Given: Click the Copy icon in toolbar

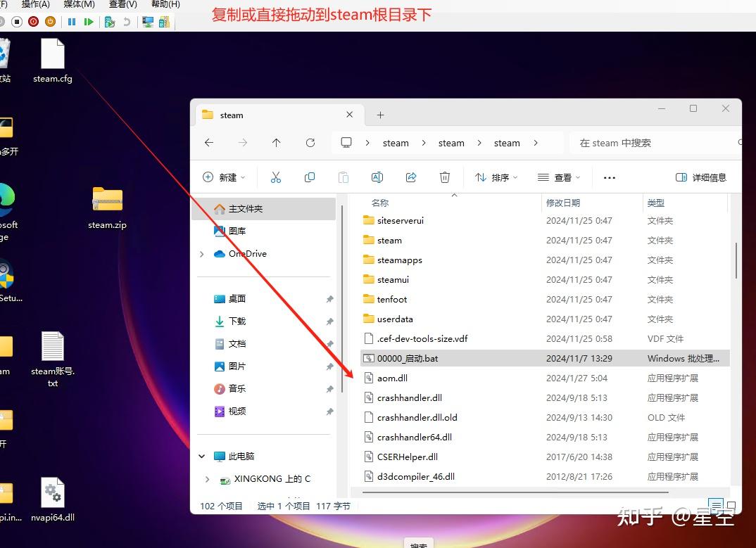Looking at the screenshot, I should coord(310,177).
